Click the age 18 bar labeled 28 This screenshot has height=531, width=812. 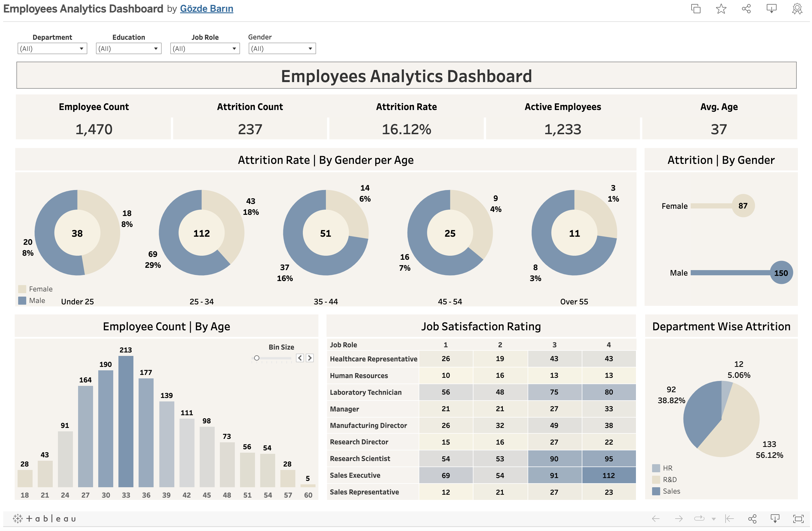tap(25, 479)
